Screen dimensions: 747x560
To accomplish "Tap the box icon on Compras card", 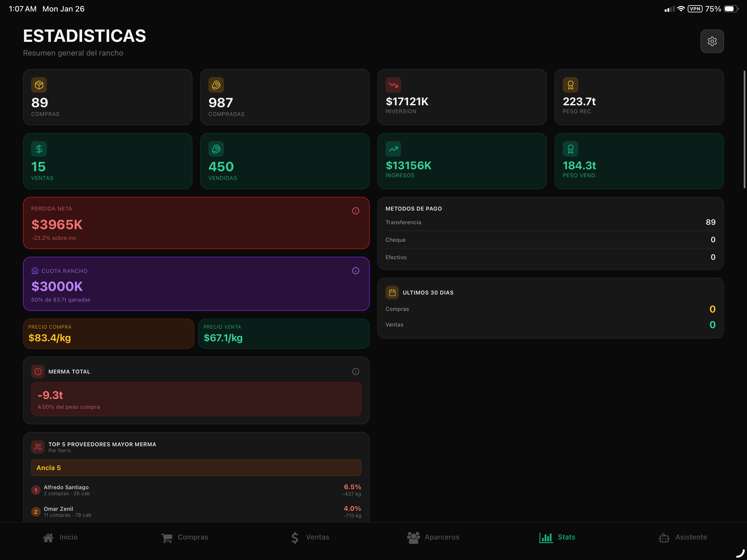I will pyautogui.click(x=39, y=85).
